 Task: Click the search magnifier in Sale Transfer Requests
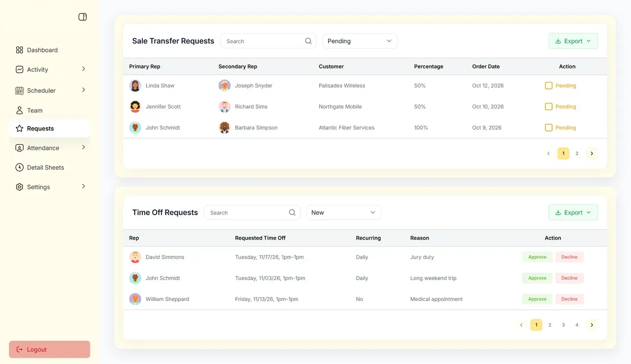(x=308, y=41)
